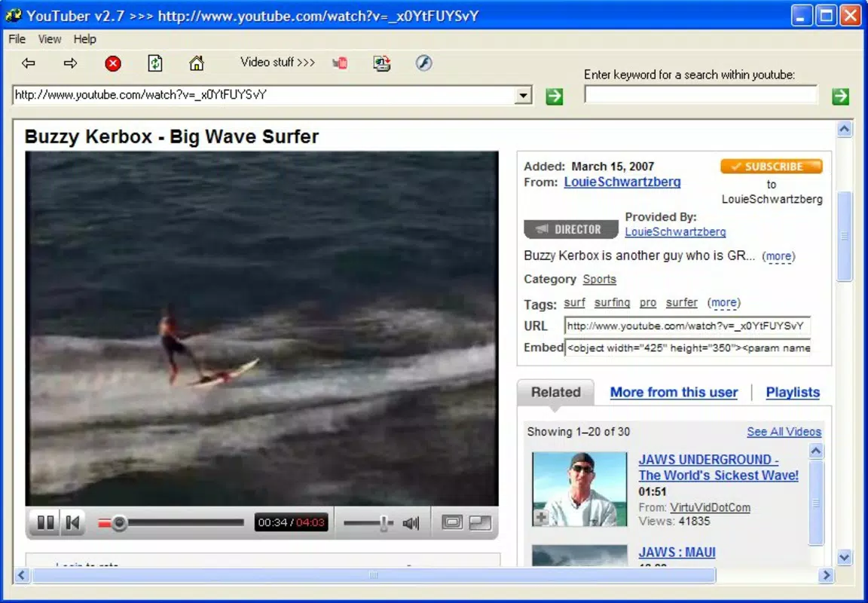Click the youtube keyword search field

(700, 95)
